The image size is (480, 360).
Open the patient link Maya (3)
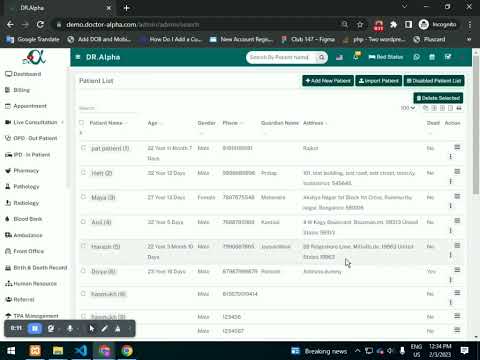pos(103,198)
